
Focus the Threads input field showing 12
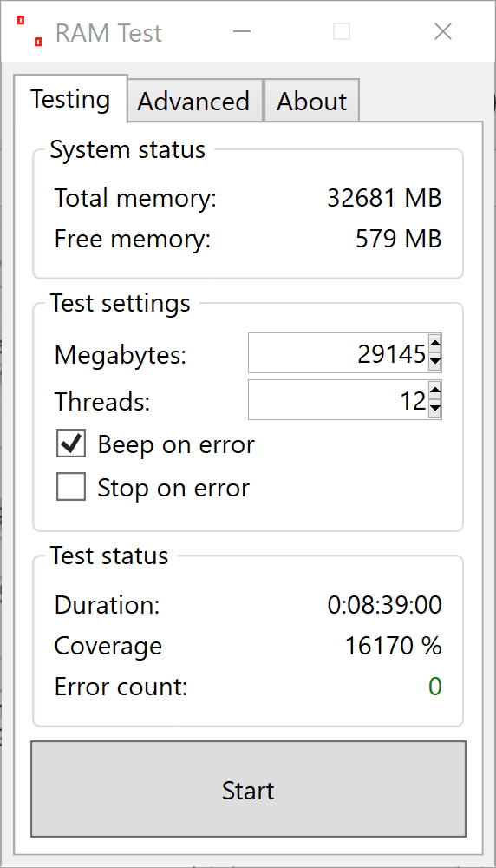pos(338,399)
